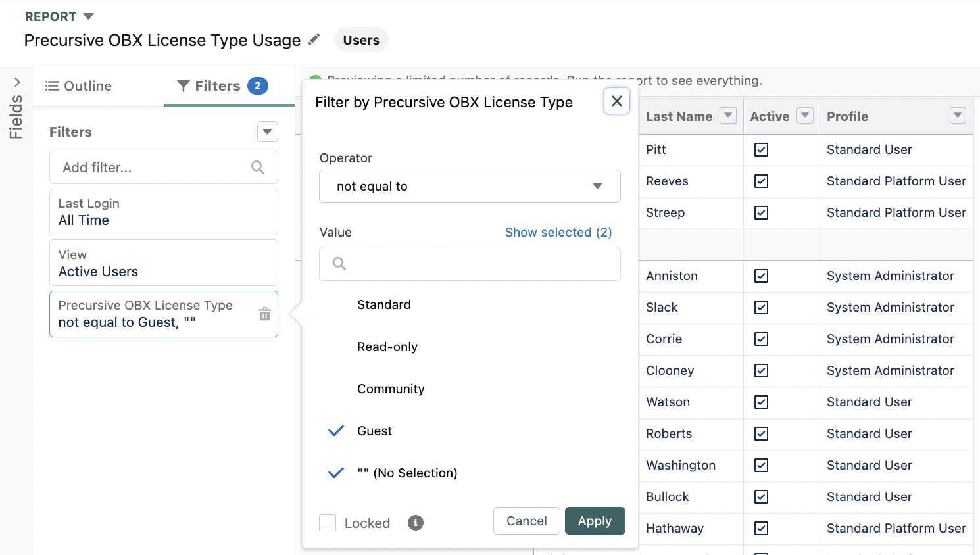Toggle the Active checkbox for Bullock
Screen dimensions: 980x555
pyautogui.click(x=761, y=496)
